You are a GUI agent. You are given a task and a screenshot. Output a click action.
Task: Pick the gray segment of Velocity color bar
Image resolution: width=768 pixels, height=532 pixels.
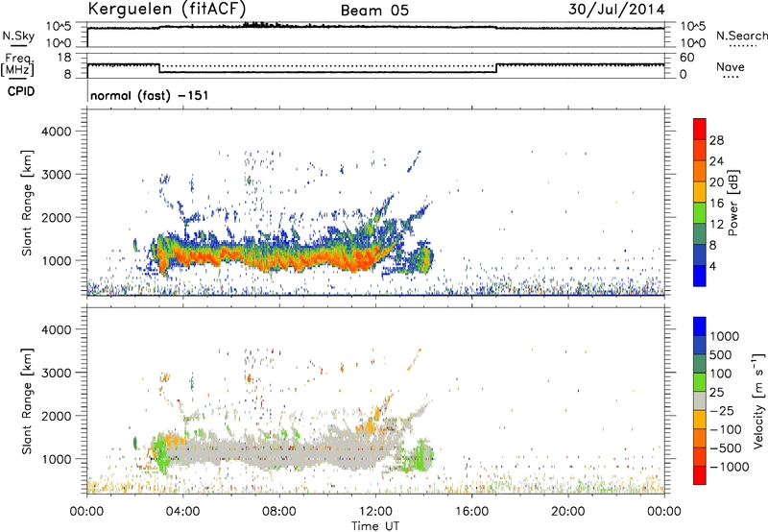(x=700, y=401)
